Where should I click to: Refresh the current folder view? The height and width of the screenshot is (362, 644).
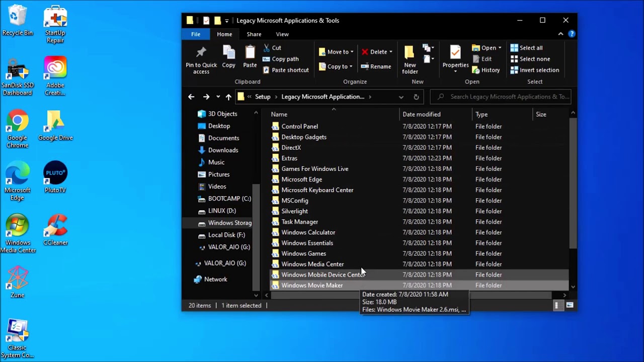click(x=416, y=97)
